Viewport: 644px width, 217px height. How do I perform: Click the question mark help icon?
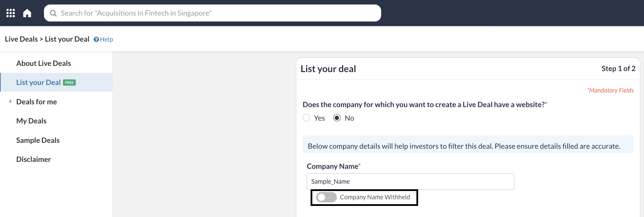96,40
